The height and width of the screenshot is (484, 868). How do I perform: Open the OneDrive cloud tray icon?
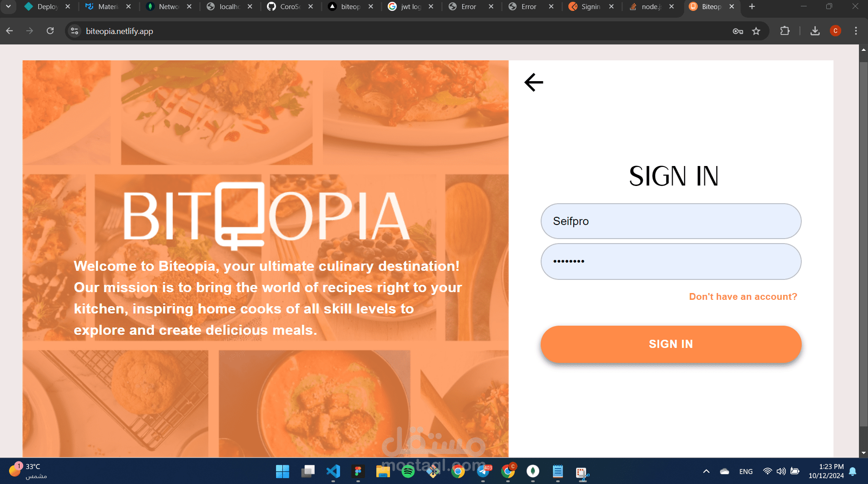tap(725, 471)
